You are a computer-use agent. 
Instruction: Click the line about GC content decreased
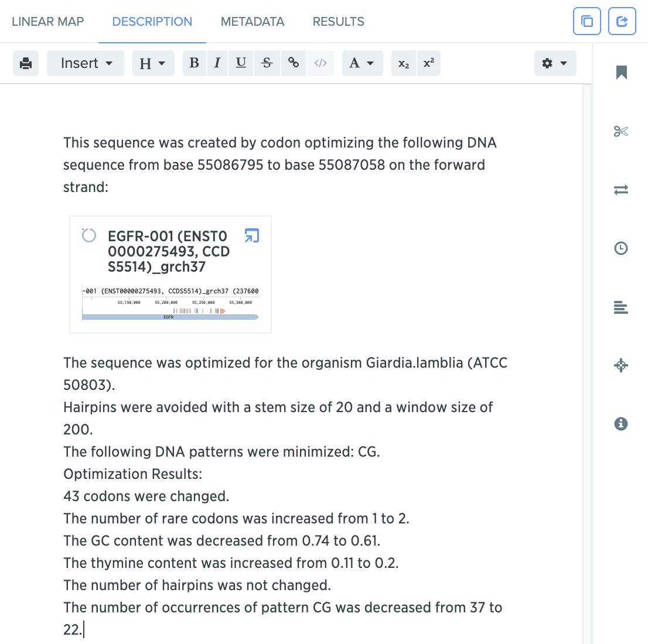(x=222, y=541)
